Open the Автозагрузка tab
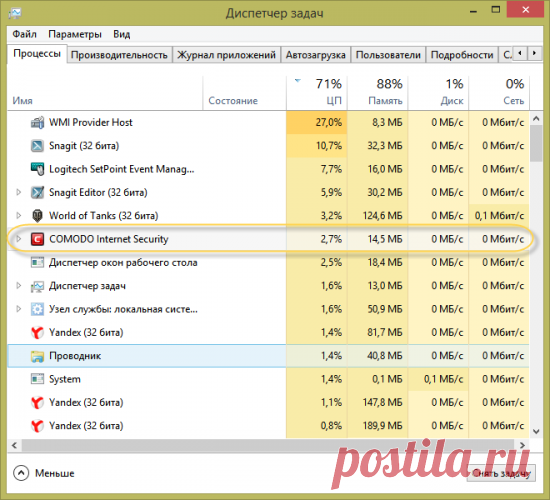Image resolution: width=550 pixels, height=500 pixels. point(315,55)
